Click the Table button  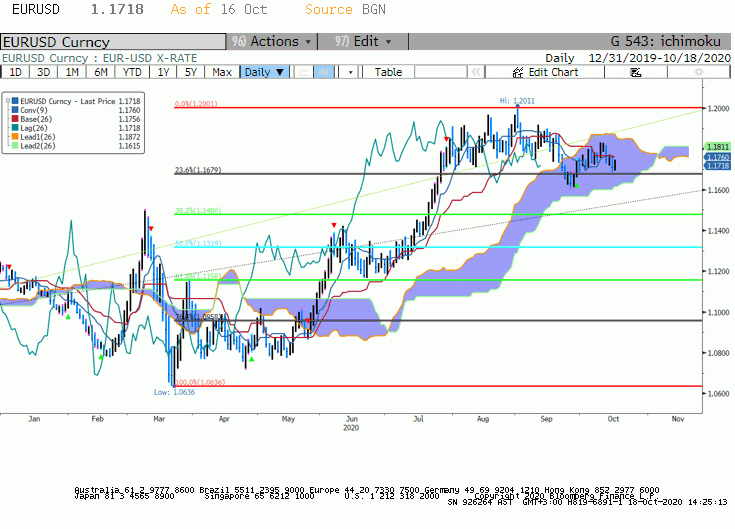pos(388,72)
